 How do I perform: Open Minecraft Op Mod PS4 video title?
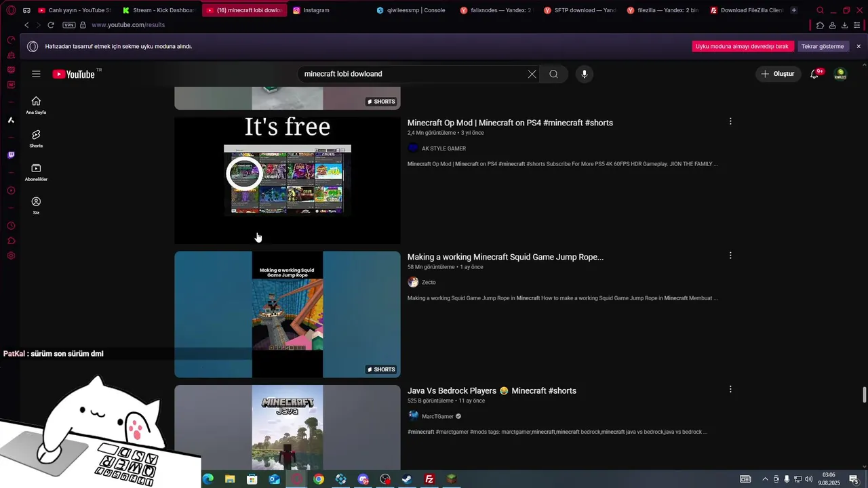(510, 123)
